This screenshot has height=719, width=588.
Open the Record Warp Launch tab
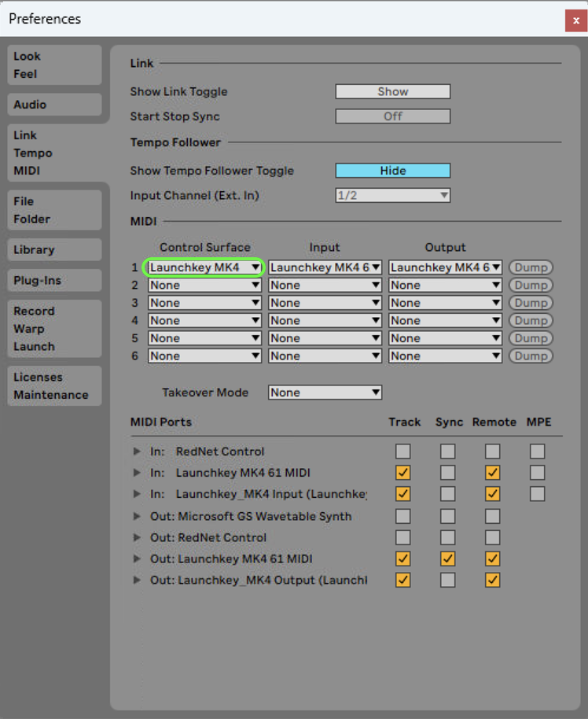pyautogui.click(x=54, y=328)
